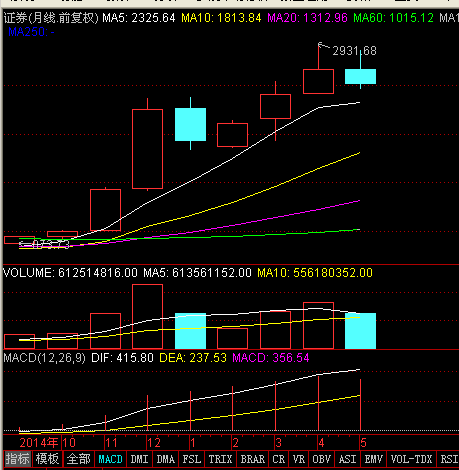
Task: Choose OBV indicator tab
Action: coord(321,459)
